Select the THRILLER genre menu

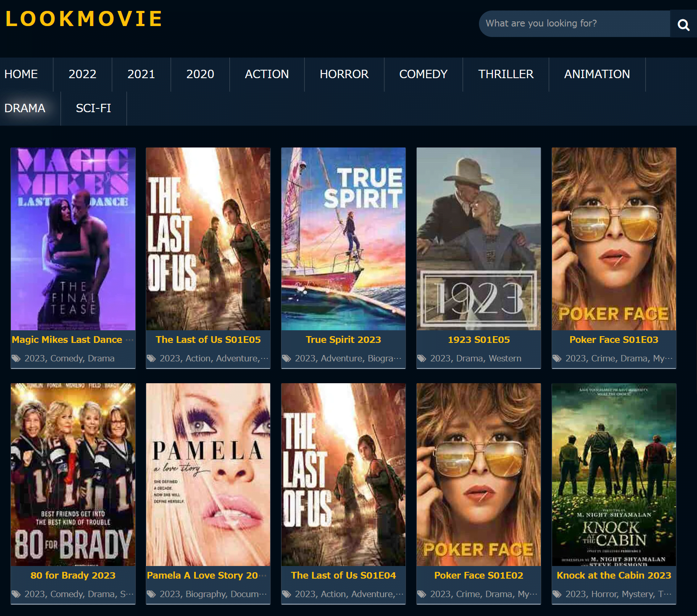point(506,74)
